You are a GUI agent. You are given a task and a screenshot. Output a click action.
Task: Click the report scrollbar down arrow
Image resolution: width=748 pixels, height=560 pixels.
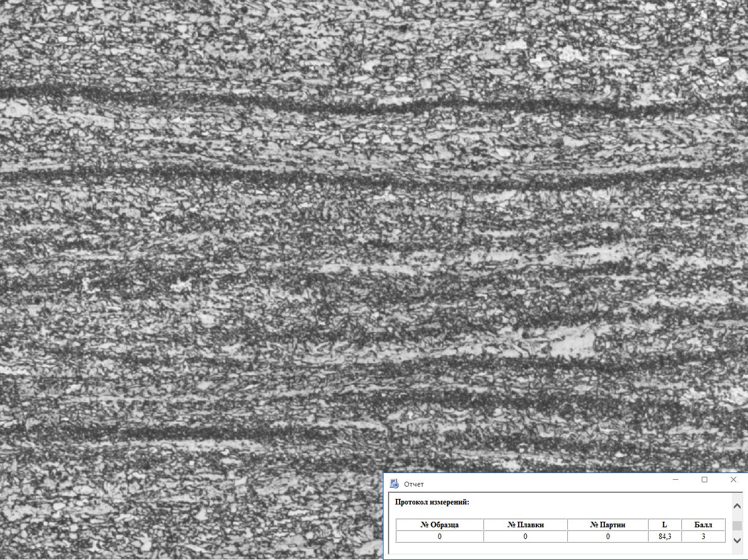click(x=737, y=540)
